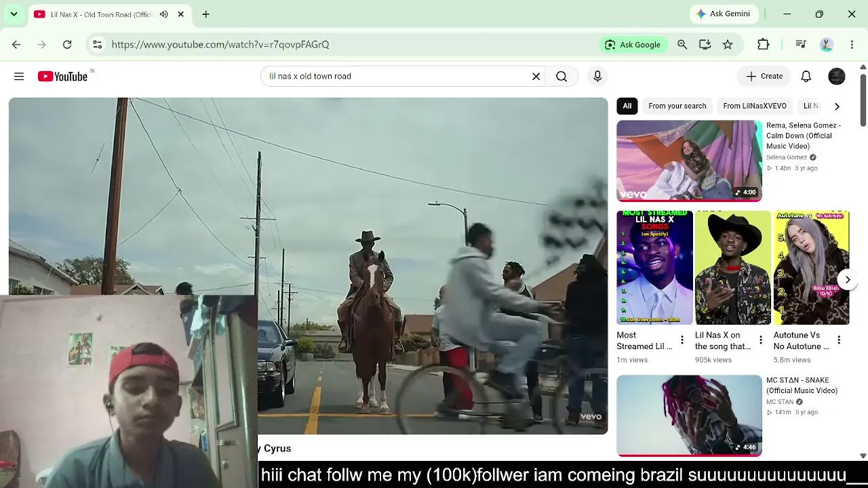
Task: Open options for Autotune Vs No Autotune short
Action: (x=839, y=340)
